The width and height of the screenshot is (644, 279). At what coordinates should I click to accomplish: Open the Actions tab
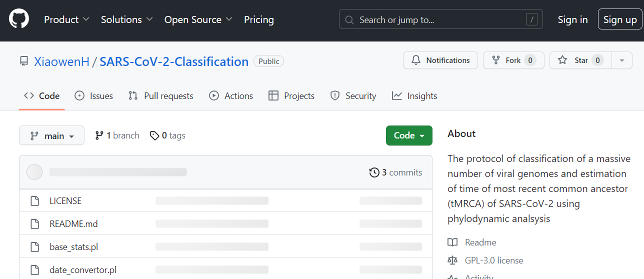[x=231, y=95]
